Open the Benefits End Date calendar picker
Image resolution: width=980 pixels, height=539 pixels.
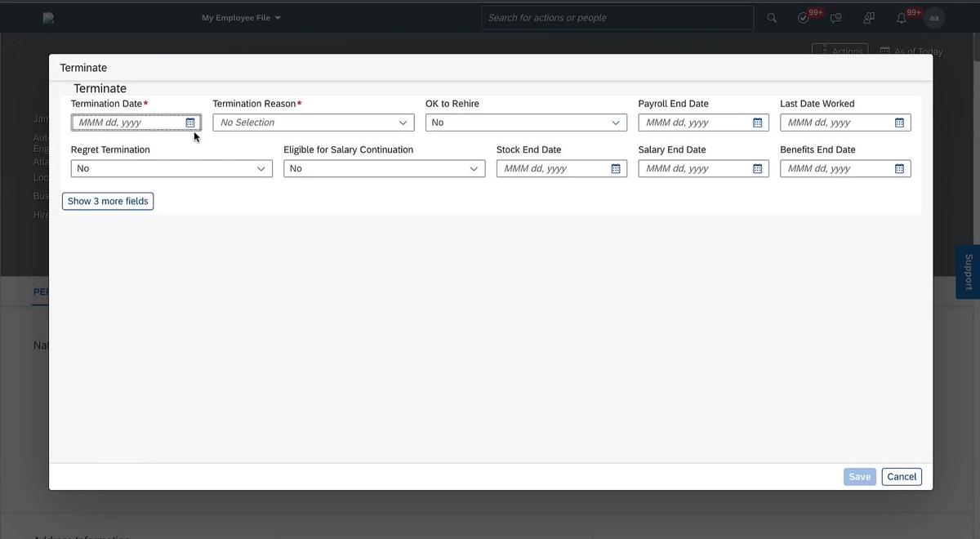[898, 168]
